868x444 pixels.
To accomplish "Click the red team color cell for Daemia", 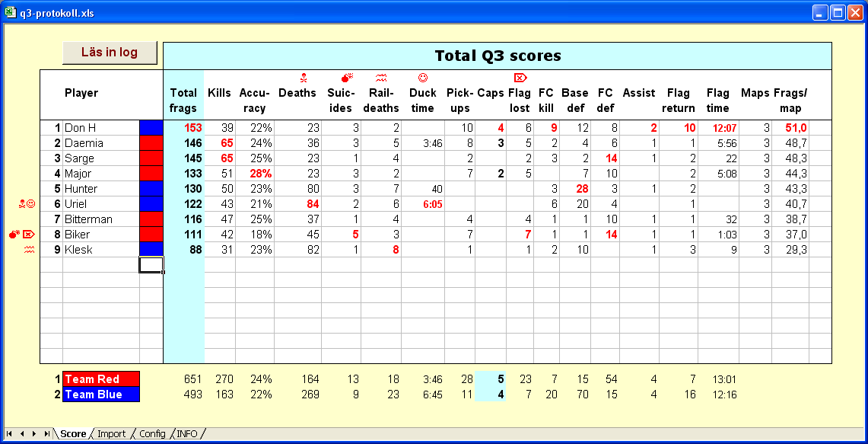I will pos(151,143).
